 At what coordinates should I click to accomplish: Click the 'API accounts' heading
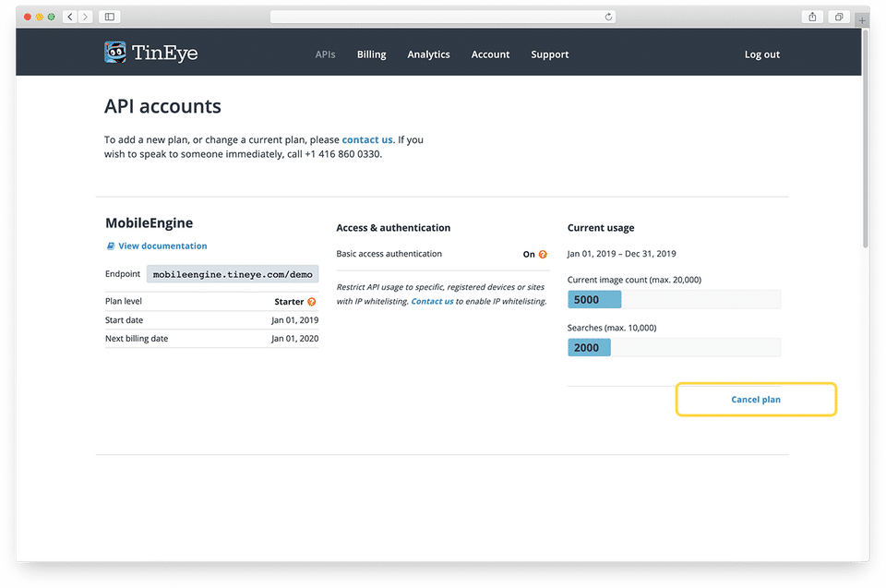click(162, 106)
